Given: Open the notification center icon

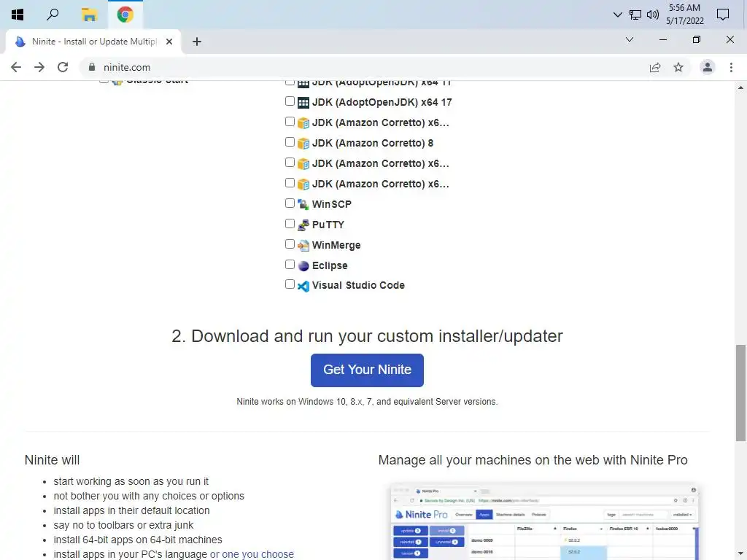Looking at the screenshot, I should 723,15.
